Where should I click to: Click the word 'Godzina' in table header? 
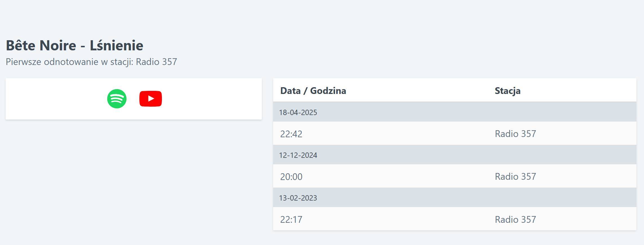click(x=328, y=91)
